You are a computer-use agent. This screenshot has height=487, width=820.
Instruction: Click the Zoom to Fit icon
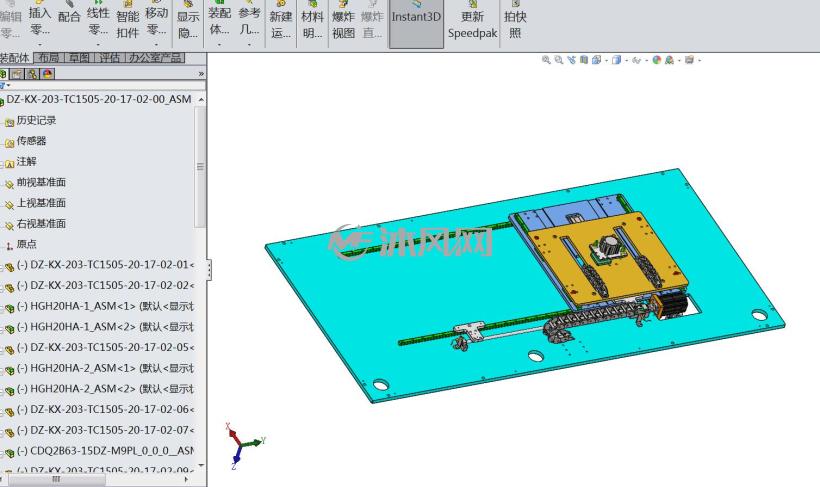click(x=546, y=60)
